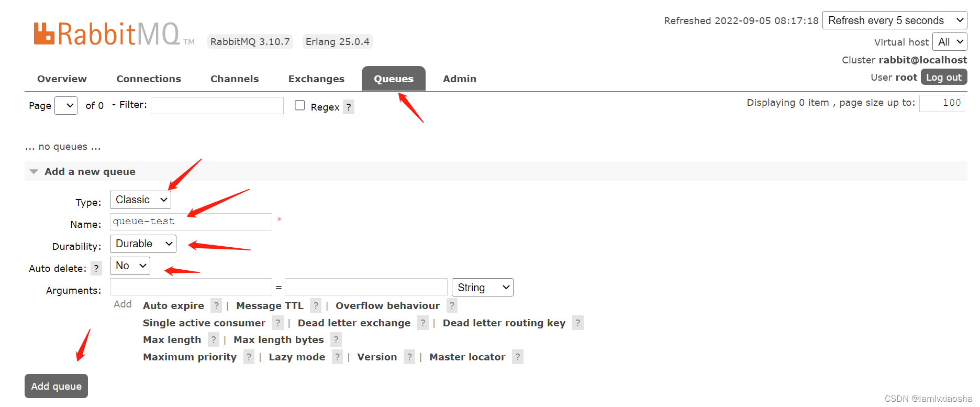This screenshot has width=980, height=407.
Task: Open the Admin tab
Action: coord(460,79)
